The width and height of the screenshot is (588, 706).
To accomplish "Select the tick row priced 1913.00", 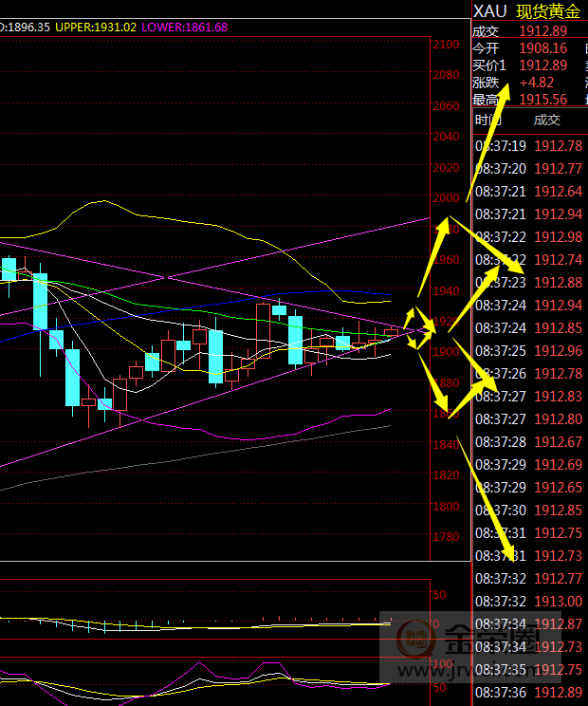I will coord(529,602).
